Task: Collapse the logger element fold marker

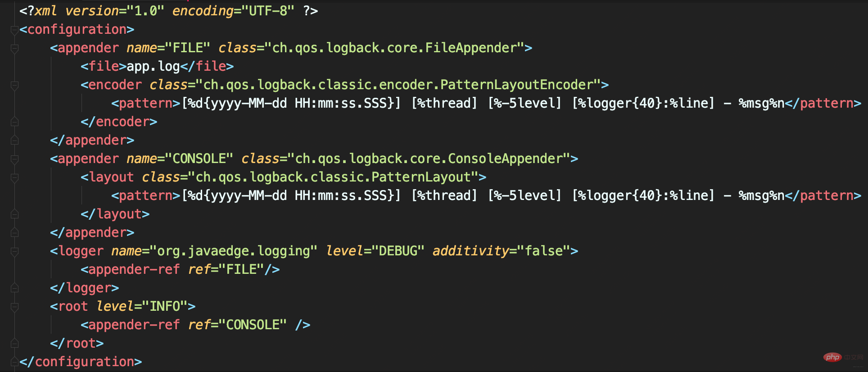Action: pos(14,252)
